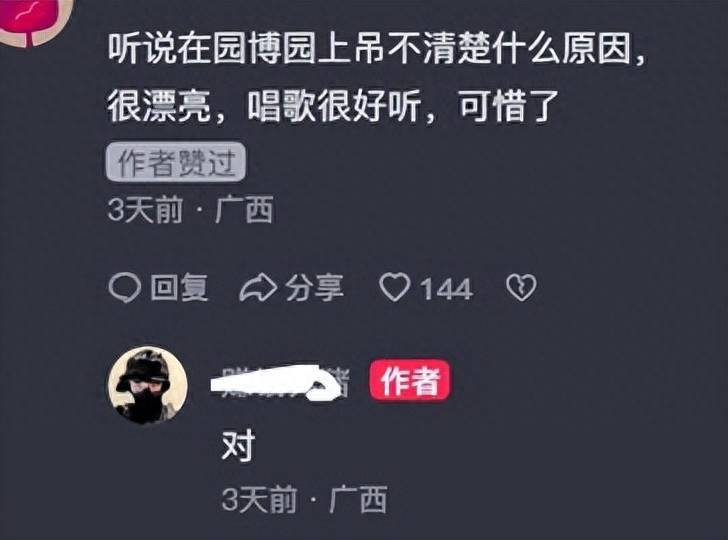The width and height of the screenshot is (728, 540).
Task: Tap 3天前 below the 对 reply
Action: tap(259, 500)
